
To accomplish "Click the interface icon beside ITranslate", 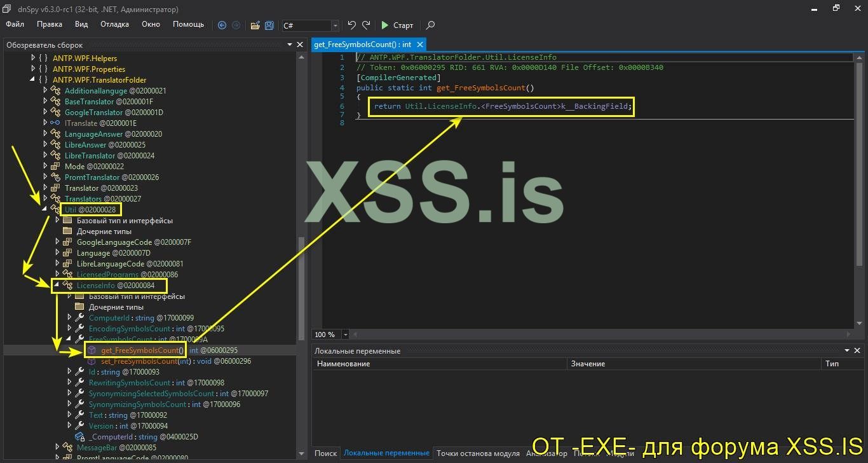I will (55, 123).
